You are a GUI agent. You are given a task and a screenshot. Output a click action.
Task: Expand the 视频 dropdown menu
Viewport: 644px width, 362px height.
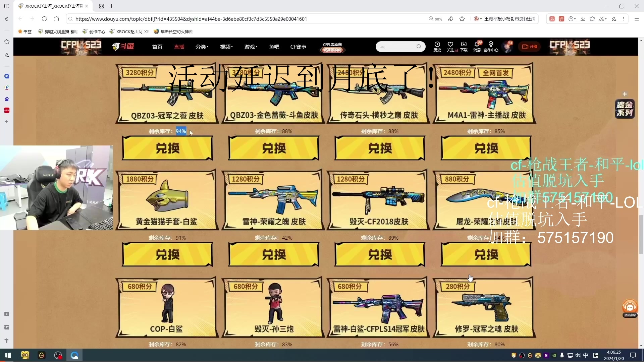pos(226,47)
